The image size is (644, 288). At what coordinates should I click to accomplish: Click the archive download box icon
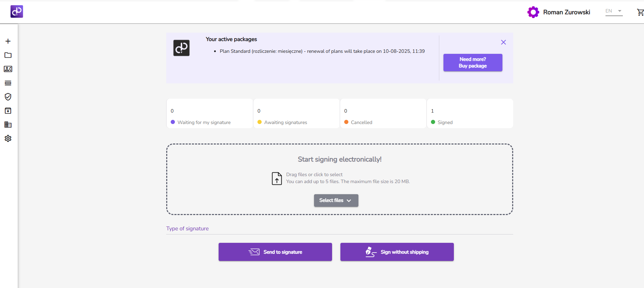click(x=8, y=111)
